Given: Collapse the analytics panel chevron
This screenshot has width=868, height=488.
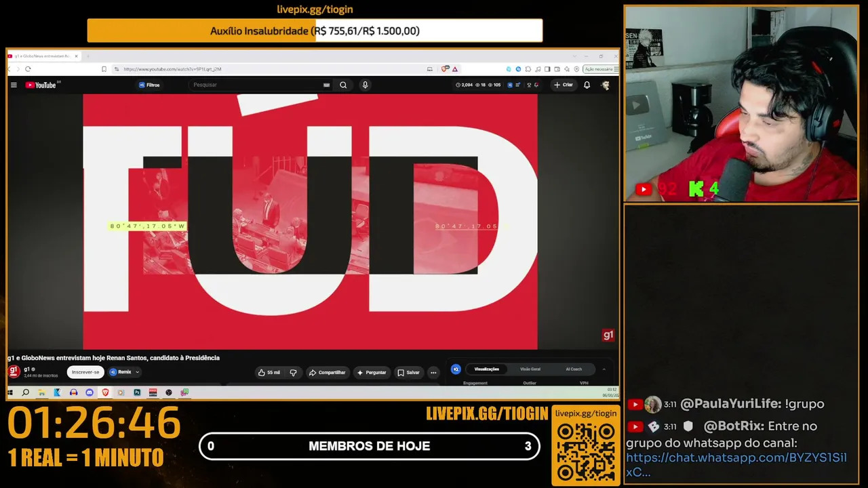Looking at the screenshot, I should click(604, 369).
